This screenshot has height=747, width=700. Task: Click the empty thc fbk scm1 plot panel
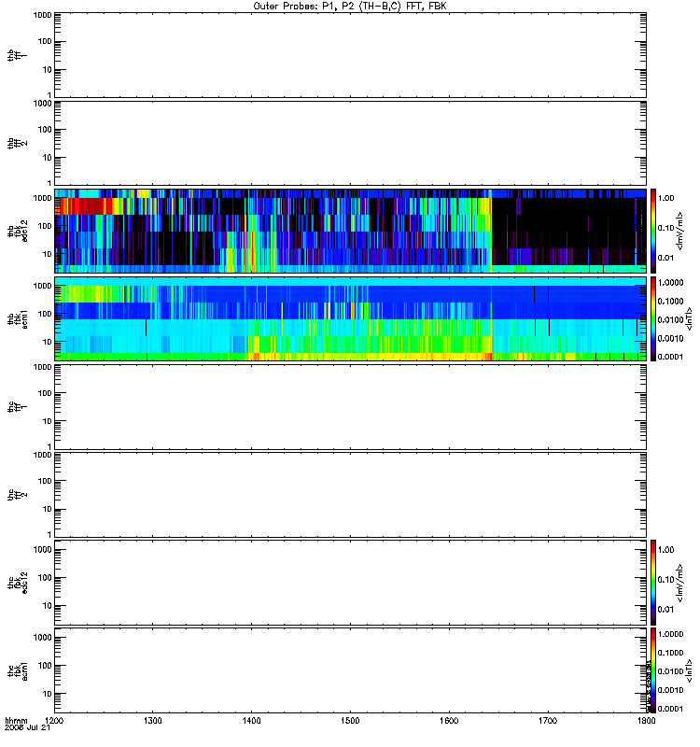351,670
